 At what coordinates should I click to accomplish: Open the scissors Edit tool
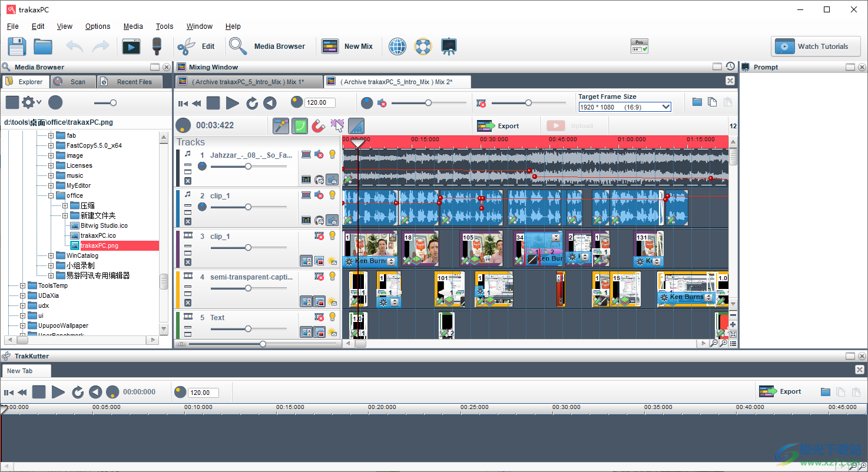187,46
